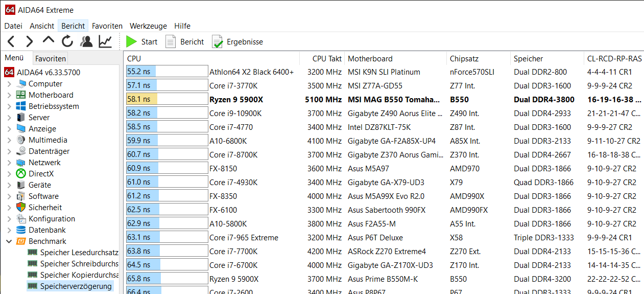Open the graph chart icon in toolbar
644x294 pixels.
tap(106, 41)
